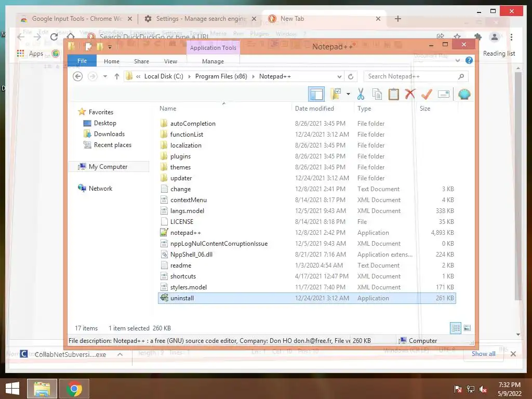
Task: Click Local Disk (C:) in address bar
Action: [164, 76]
